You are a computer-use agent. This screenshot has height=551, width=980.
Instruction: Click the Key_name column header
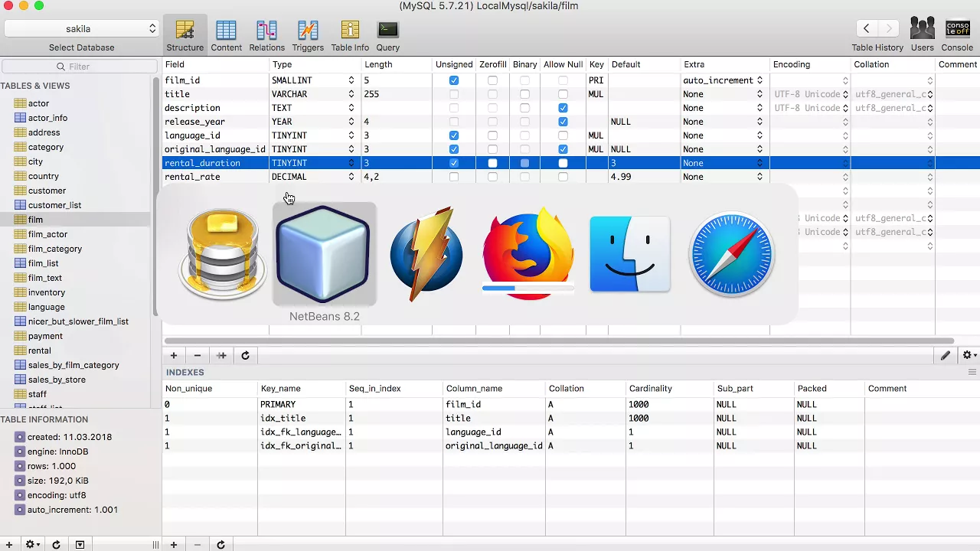click(x=302, y=389)
